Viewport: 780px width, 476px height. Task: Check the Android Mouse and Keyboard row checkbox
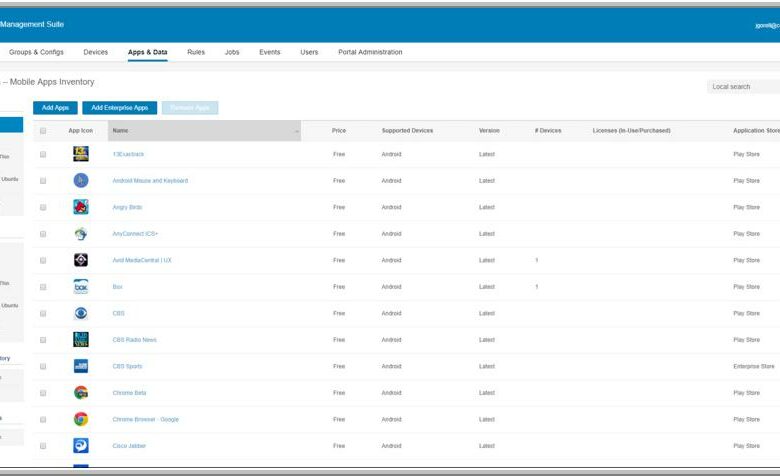point(43,181)
